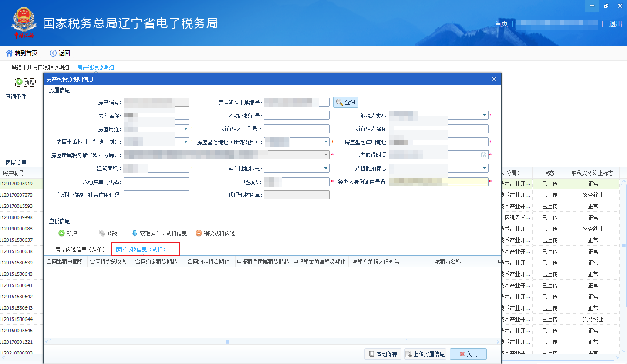Viewport: 627px width, 364px height.
Task: Open the 纳税人类型 dropdown list
Action: pyautogui.click(x=485, y=116)
